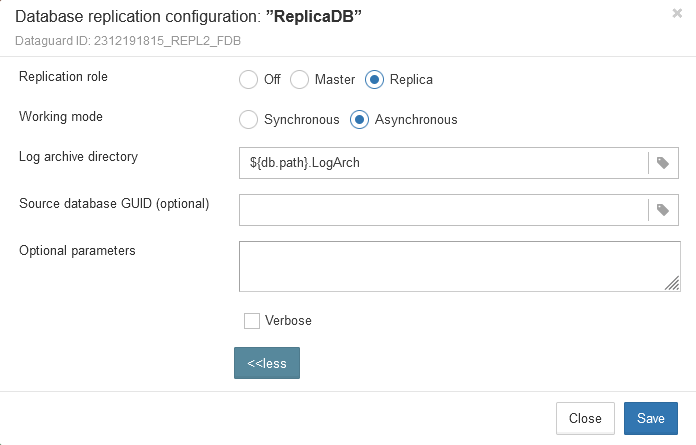Viewport: 696px width, 445px height.
Task: Click the "ReplicaDB" dialog title
Action: point(186,16)
